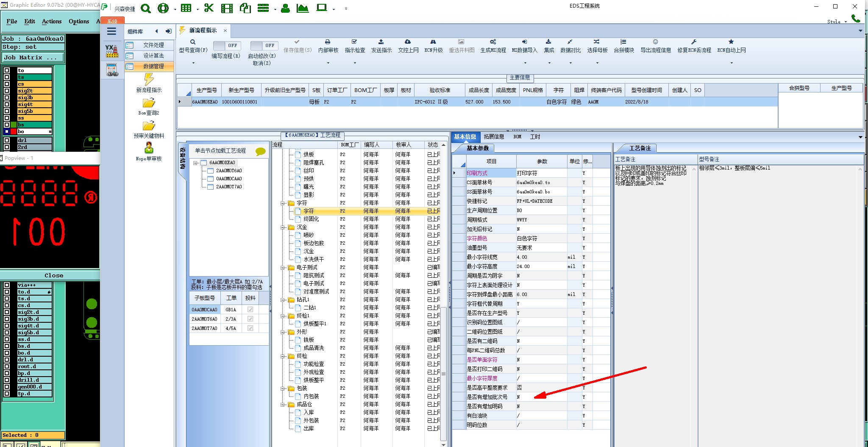Open 新流程指示 lightning item in sidebar
Image resolution: width=868 pixels, height=447 pixels.
(149, 83)
